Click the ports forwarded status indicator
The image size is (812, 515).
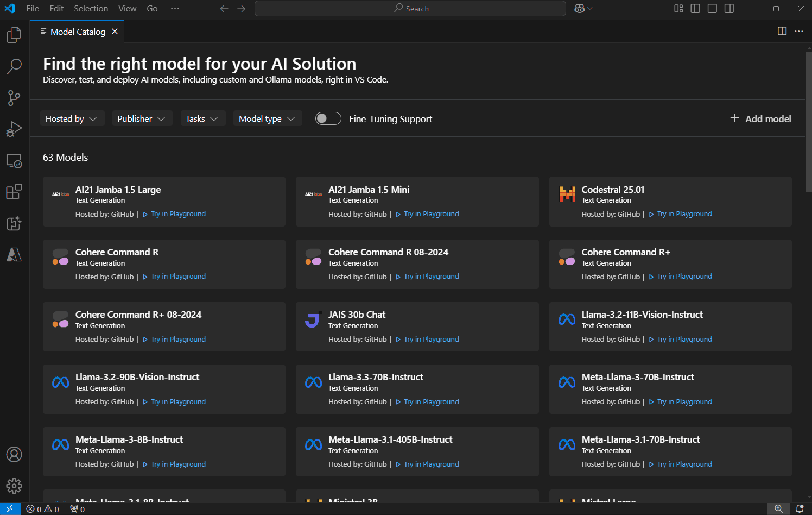pyautogui.click(x=78, y=509)
